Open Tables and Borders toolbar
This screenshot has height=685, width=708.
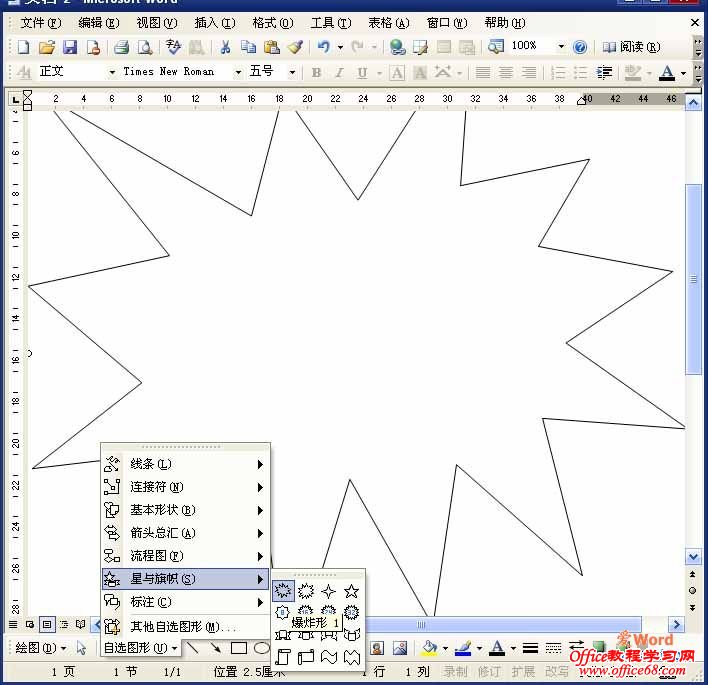click(420, 47)
